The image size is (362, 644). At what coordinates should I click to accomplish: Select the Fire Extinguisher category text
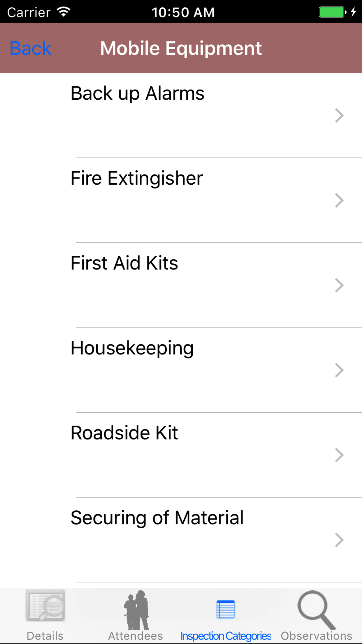pos(137,178)
